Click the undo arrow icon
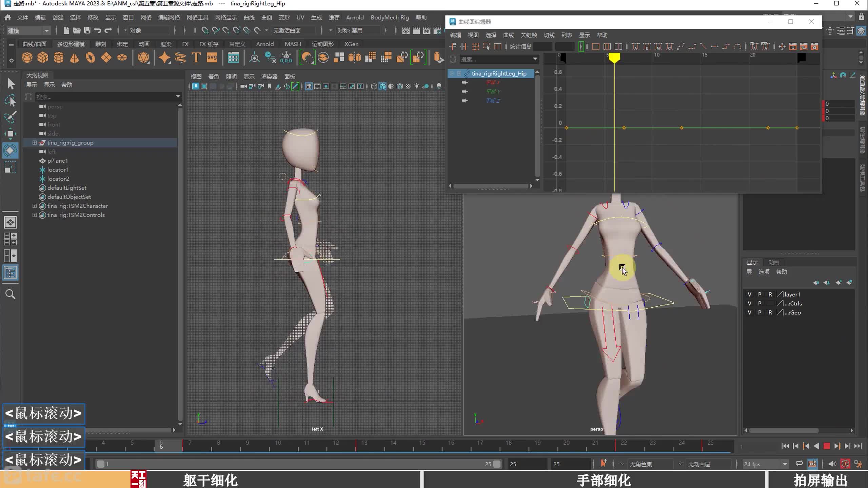Viewport: 868px width, 488px height. (x=98, y=30)
